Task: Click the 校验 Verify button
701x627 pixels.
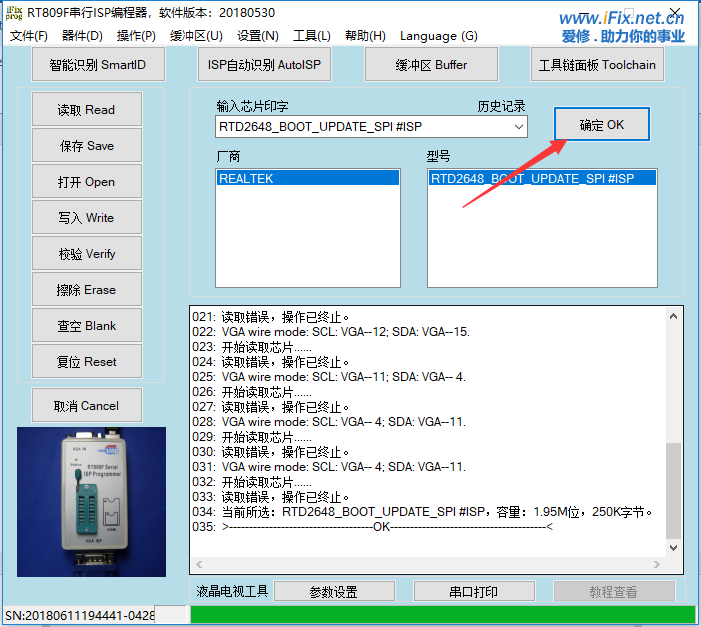Action: point(86,254)
